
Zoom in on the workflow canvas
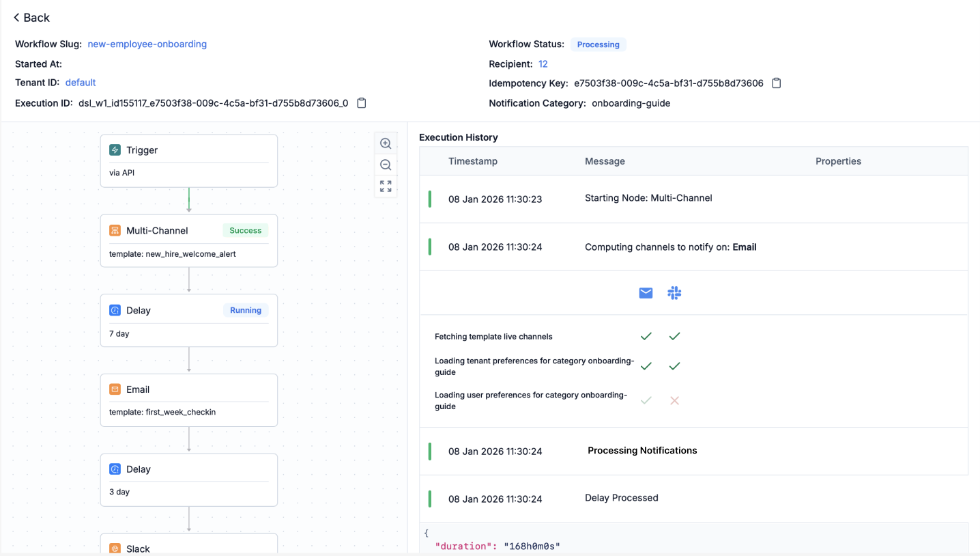(x=386, y=143)
